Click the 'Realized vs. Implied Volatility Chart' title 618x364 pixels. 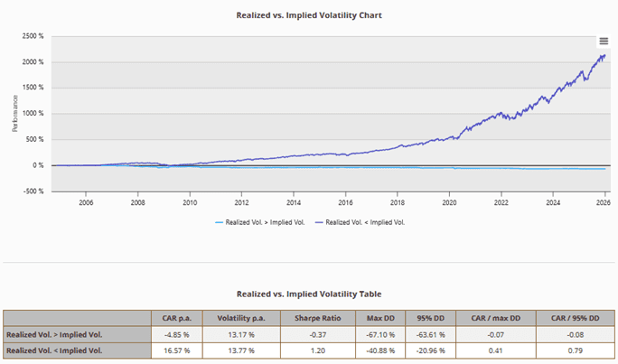(307, 15)
